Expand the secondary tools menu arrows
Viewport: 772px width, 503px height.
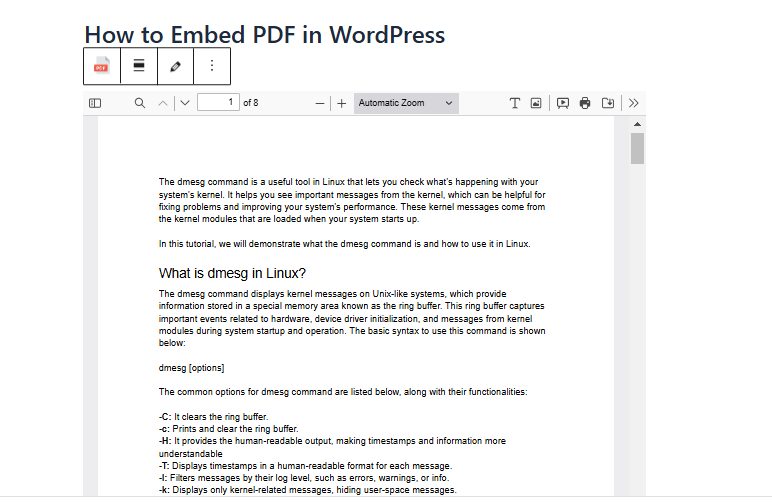[x=634, y=103]
